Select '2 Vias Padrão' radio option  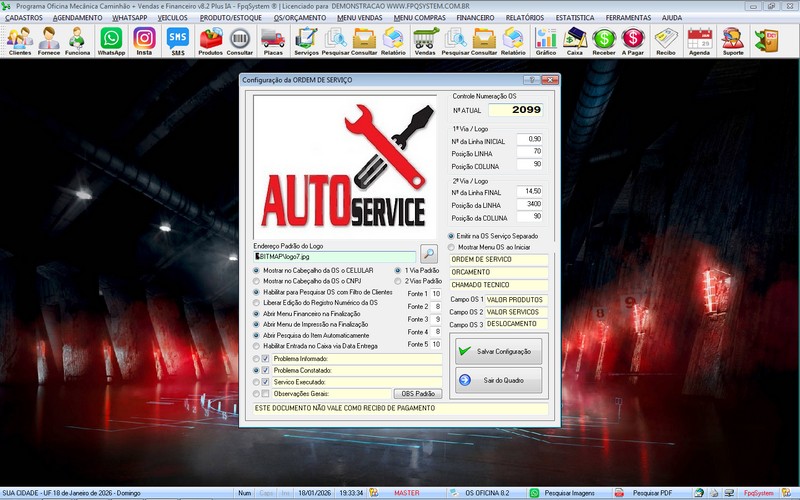click(399, 281)
